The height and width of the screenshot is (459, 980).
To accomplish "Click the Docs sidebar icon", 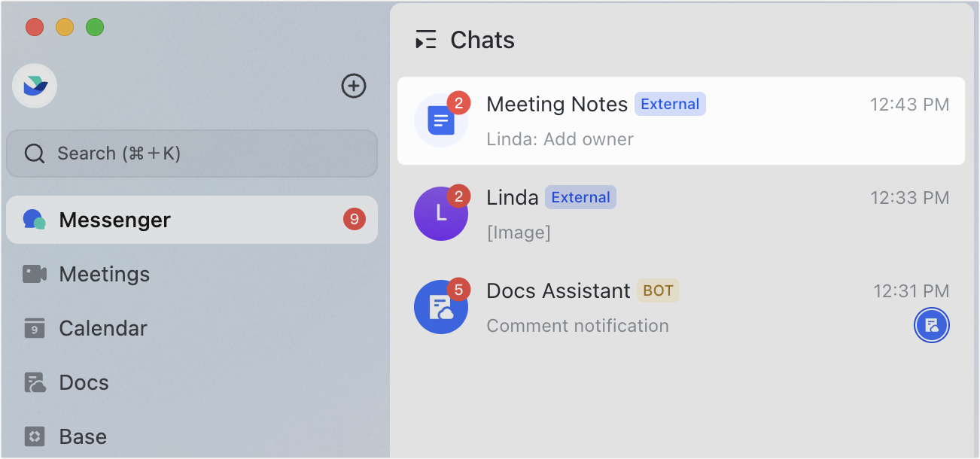I will [x=35, y=382].
